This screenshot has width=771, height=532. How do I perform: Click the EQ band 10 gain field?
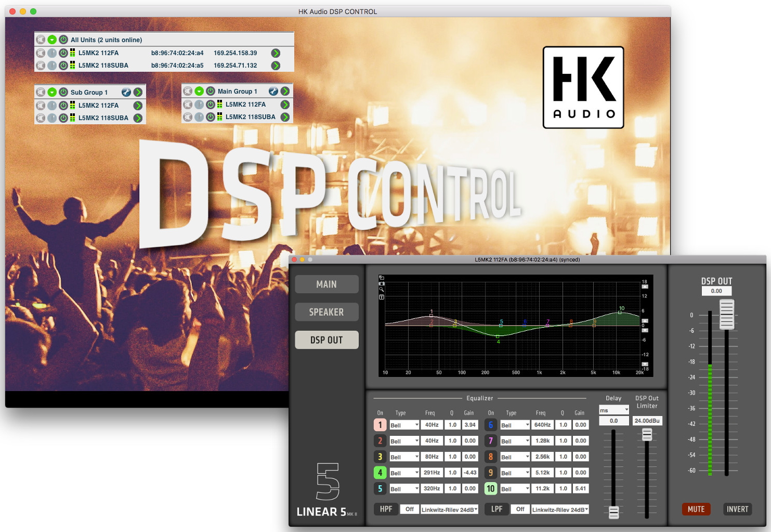pos(581,489)
